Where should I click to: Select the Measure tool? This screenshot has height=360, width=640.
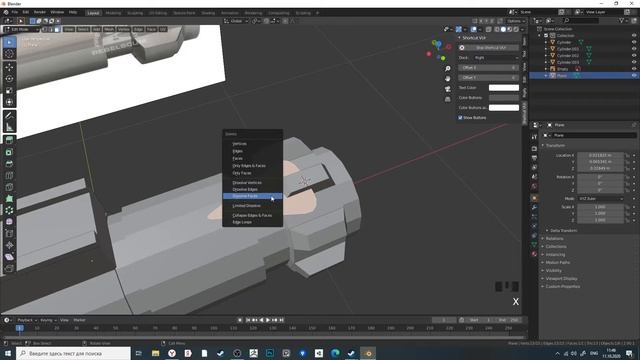pyautogui.click(x=9, y=127)
